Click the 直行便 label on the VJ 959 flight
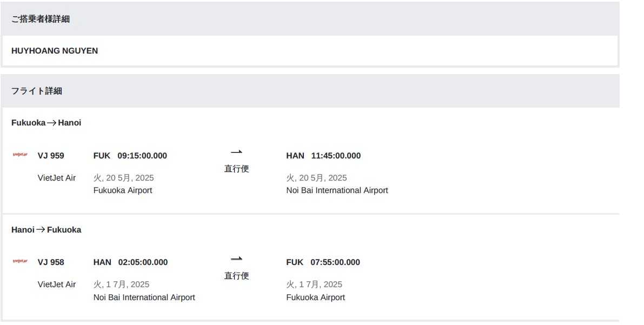 pyautogui.click(x=237, y=169)
